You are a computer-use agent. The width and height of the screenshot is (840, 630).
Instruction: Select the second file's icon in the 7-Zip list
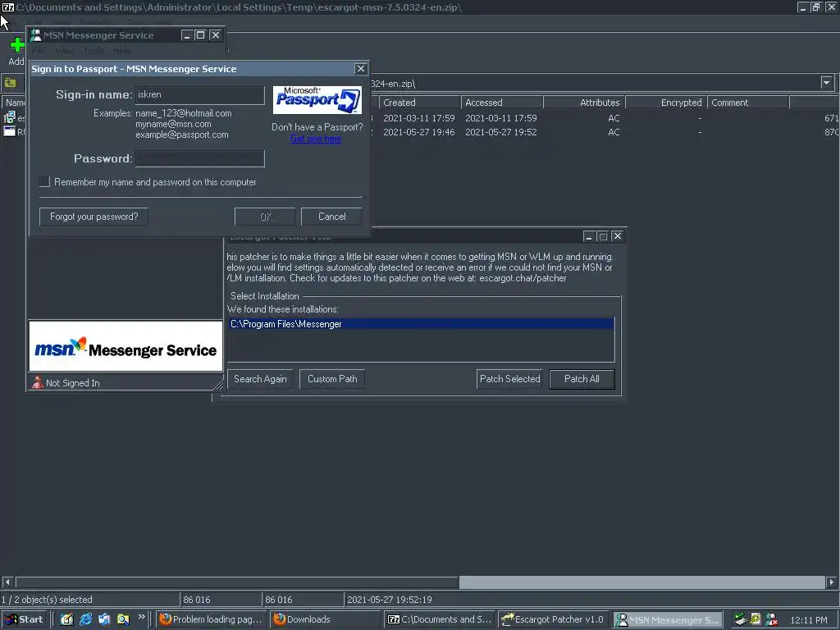10,131
